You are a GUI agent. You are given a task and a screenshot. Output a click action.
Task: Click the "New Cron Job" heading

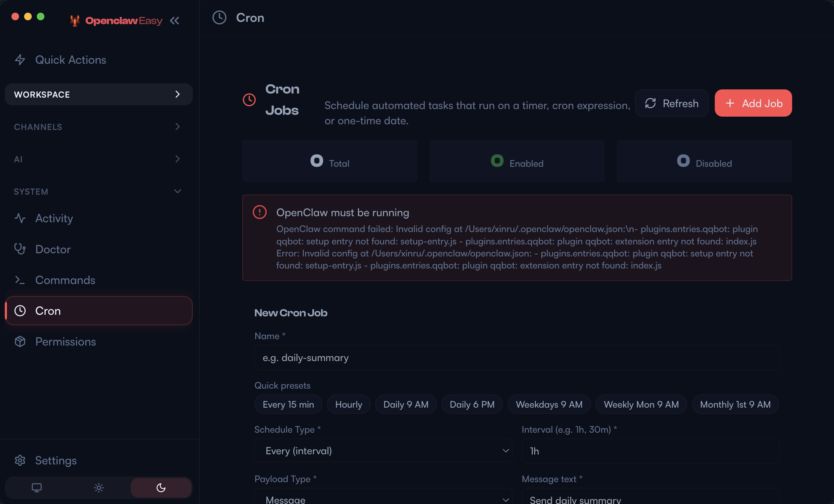coord(291,313)
